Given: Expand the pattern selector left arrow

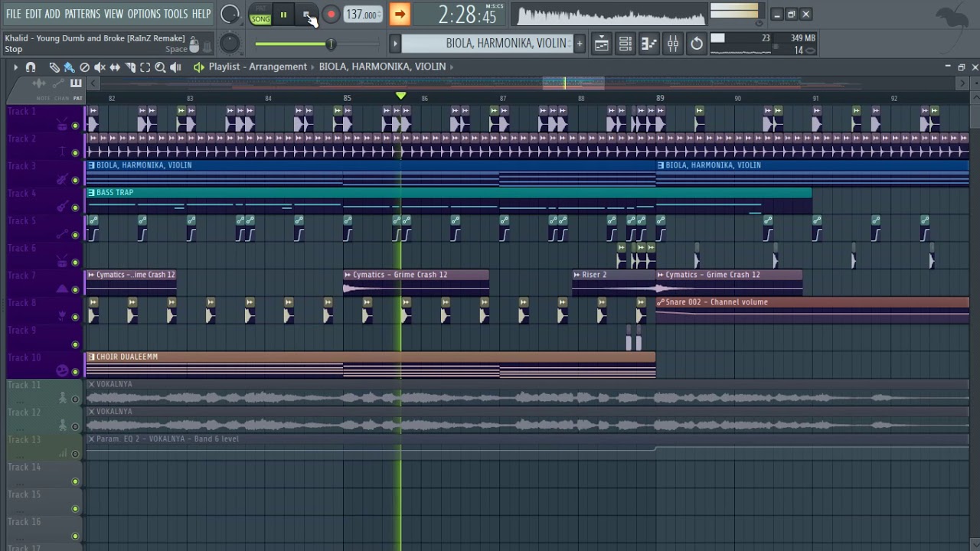Looking at the screenshot, I should click(395, 44).
